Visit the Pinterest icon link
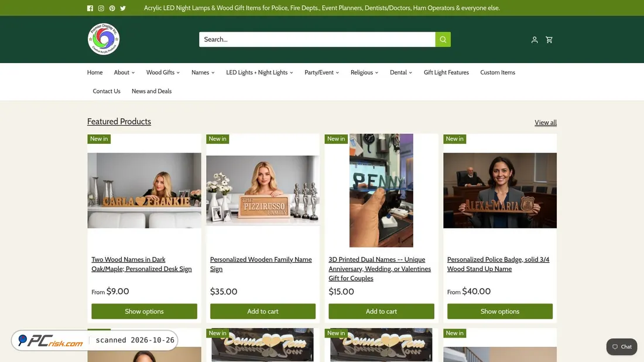The image size is (644, 362). tap(112, 8)
